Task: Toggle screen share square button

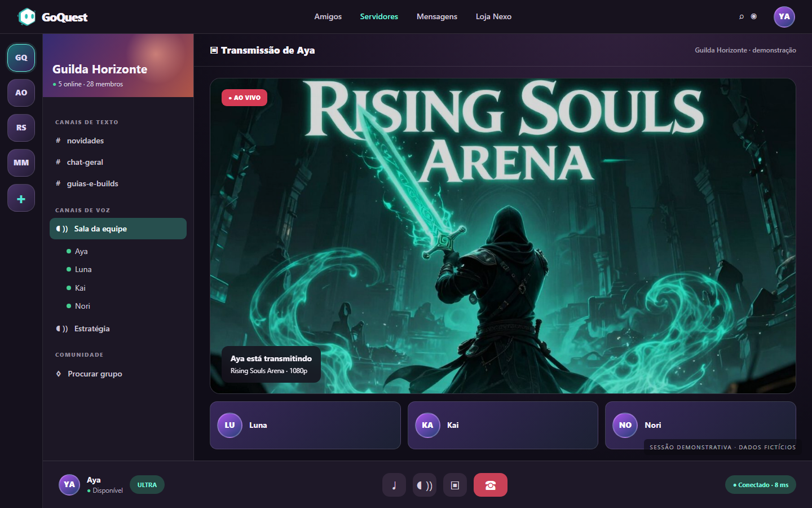Action: 455,485
